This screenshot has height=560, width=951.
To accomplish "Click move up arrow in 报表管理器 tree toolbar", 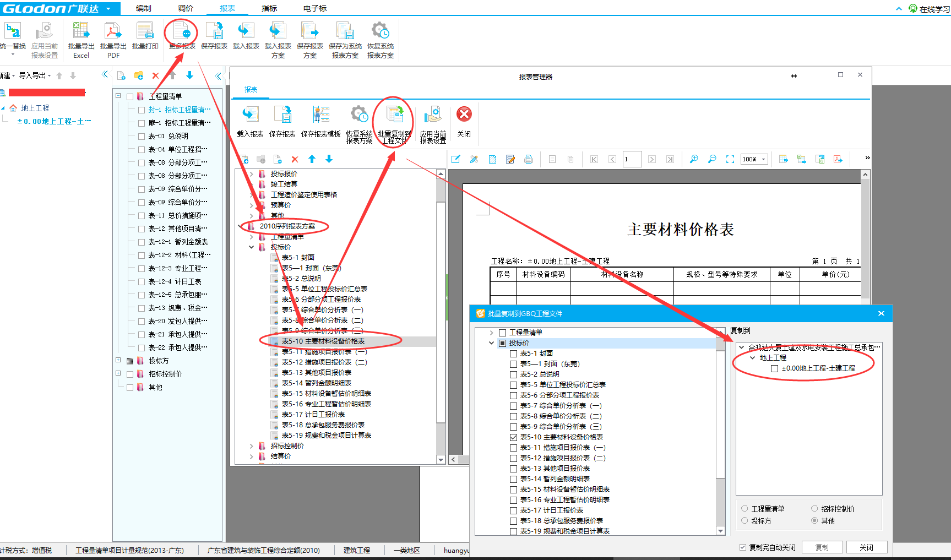I will (312, 159).
